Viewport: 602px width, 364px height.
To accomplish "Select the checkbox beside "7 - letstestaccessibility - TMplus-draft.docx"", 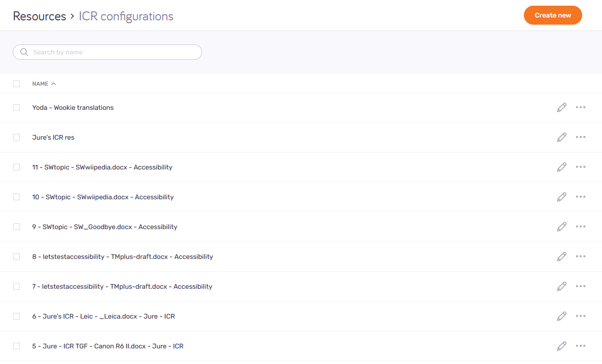I will click(x=17, y=286).
